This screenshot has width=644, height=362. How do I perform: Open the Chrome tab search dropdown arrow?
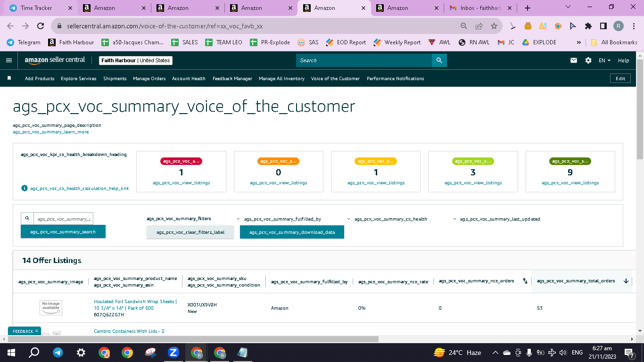(x=568, y=7)
